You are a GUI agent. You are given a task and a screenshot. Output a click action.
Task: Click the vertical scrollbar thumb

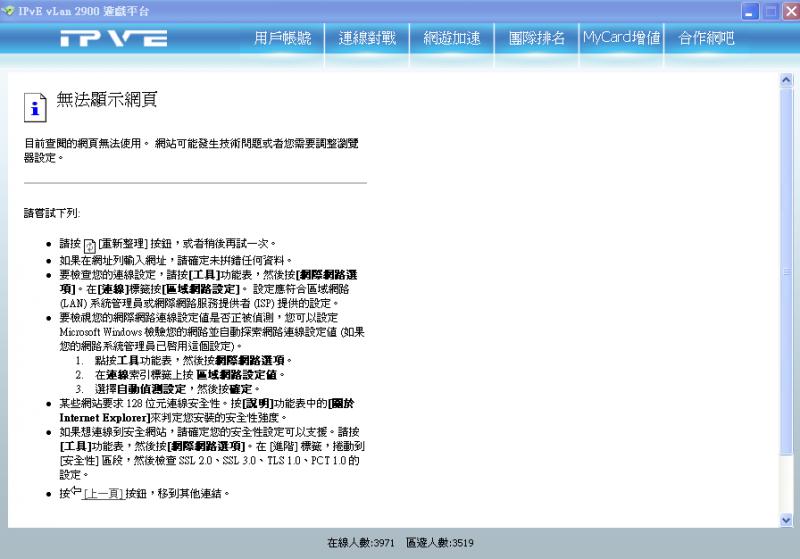(786, 272)
